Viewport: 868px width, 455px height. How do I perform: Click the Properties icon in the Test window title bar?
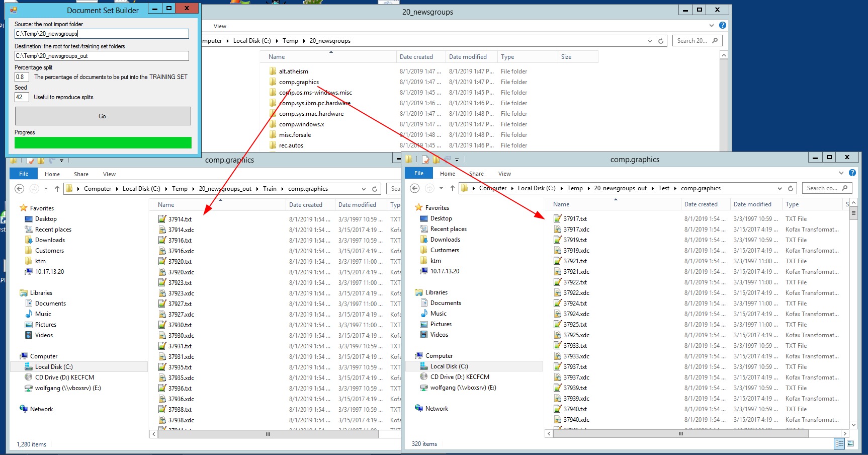click(425, 160)
